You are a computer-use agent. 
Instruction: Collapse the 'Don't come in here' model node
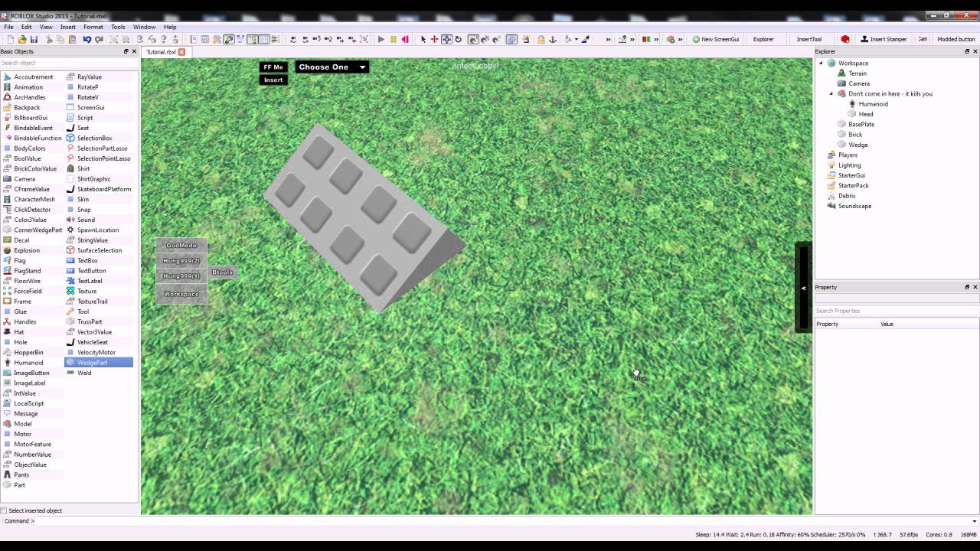[x=831, y=93]
